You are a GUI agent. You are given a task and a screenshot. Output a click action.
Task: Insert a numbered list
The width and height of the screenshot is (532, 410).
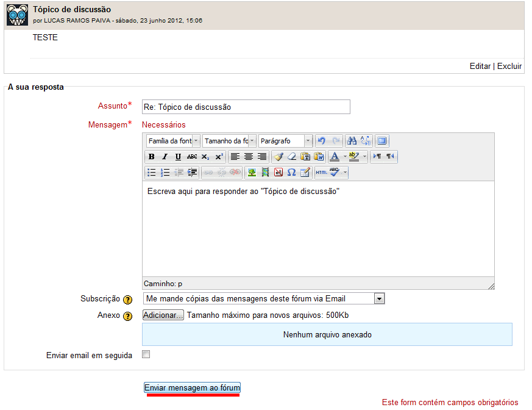point(165,173)
